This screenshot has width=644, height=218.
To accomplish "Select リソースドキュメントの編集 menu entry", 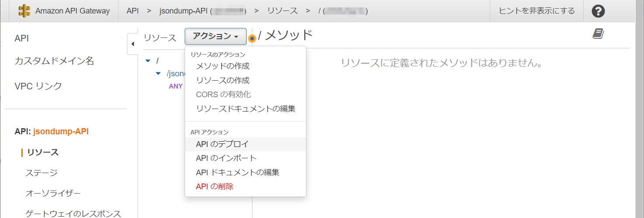I will pos(246,109).
